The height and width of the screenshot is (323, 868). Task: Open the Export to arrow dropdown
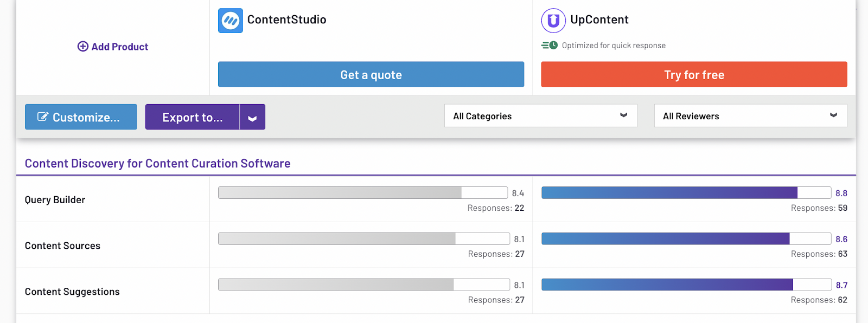252,118
